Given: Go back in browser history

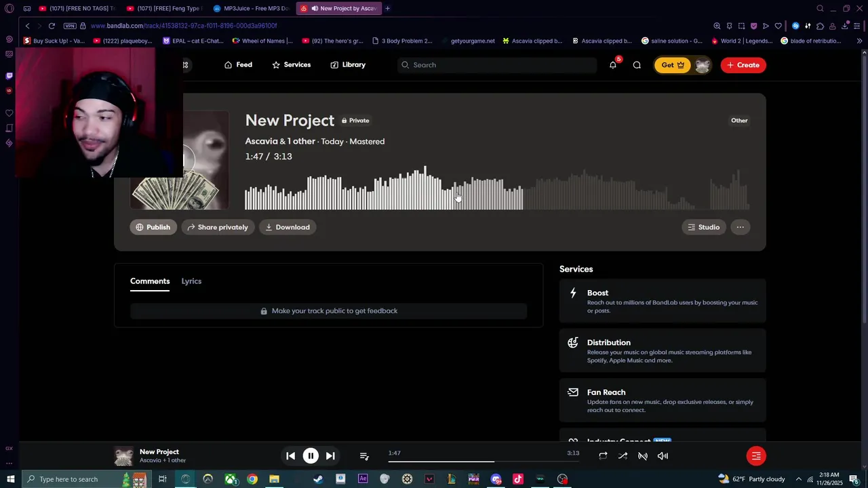Looking at the screenshot, I should coord(27,26).
